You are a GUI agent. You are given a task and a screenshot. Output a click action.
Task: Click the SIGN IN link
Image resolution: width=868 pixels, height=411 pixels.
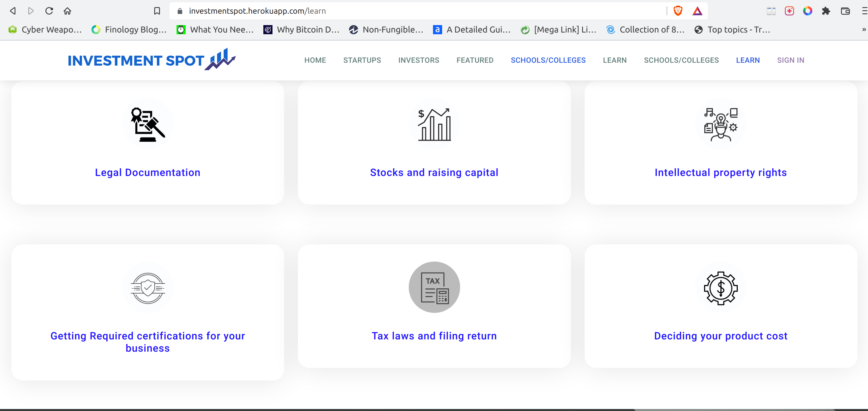(790, 60)
